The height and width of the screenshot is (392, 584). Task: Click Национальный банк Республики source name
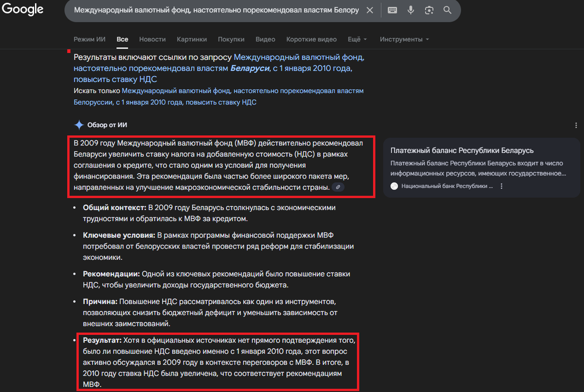coord(447,186)
